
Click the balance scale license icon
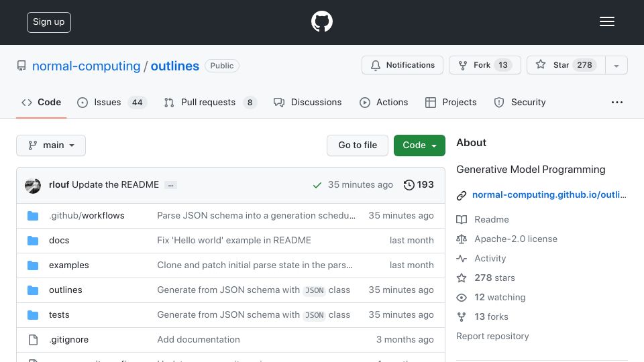tap(462, 239)
